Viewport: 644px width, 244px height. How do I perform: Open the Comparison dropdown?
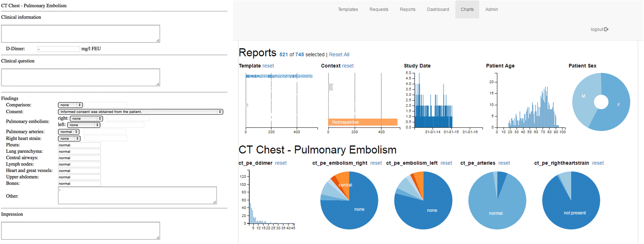point(70,105)
